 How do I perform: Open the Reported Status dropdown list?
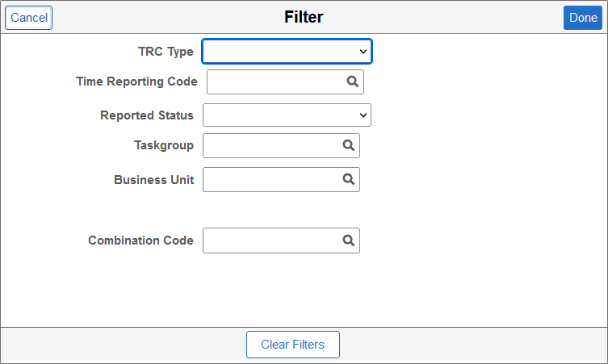(x=287, y=115)
